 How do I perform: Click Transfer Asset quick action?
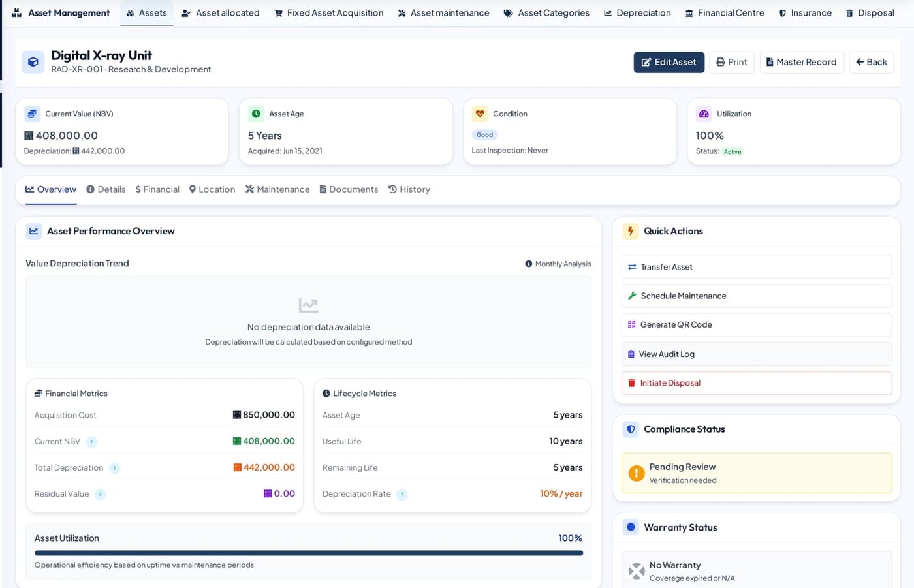pos(757,267)
